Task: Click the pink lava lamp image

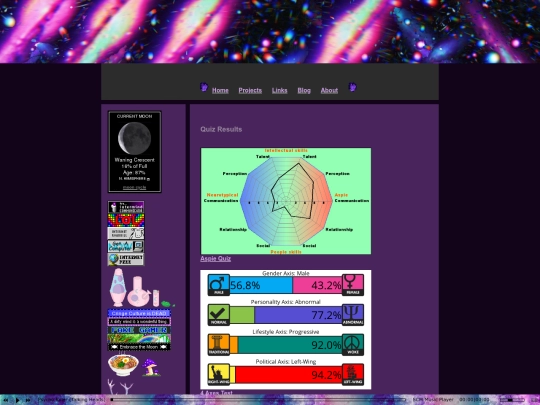Action: pos(118,288)
